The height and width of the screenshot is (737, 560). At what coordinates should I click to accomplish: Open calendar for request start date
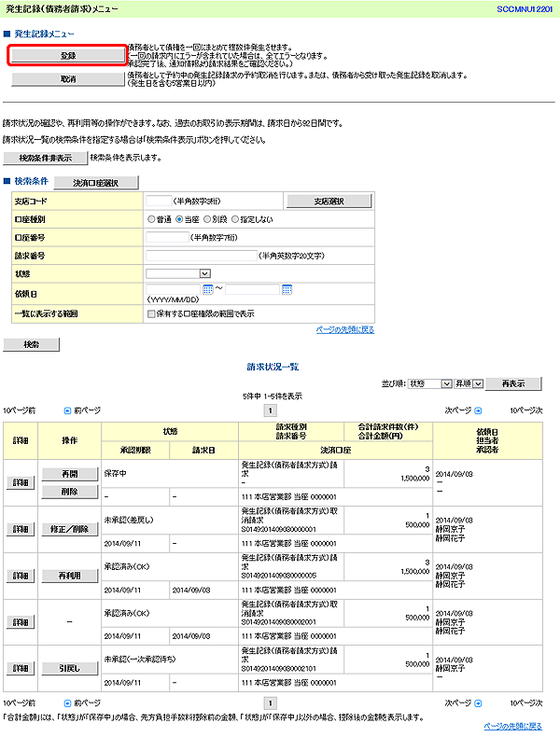208,289
